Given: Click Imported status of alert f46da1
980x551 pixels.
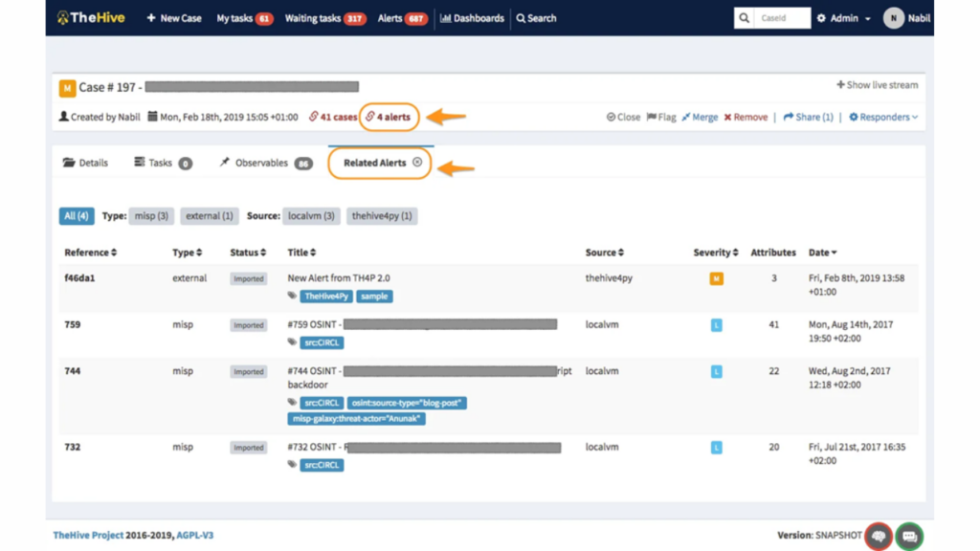Looking at the screenshot, I should click(x=248, y=278).
